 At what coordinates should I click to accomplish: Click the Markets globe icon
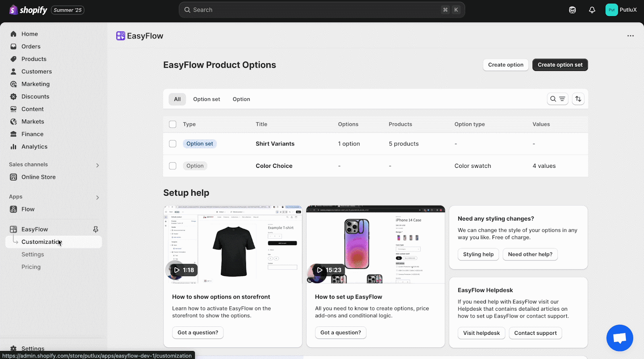point(13,122)
